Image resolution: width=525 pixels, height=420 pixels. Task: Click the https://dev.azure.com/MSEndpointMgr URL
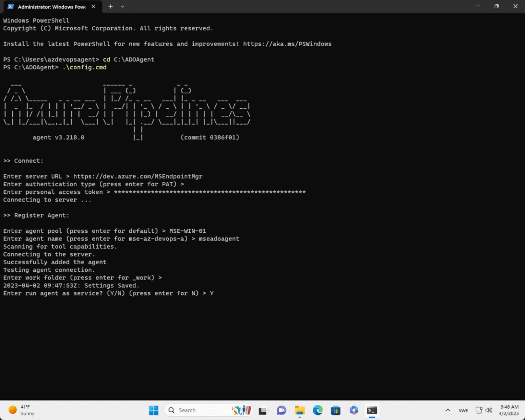[x=138, y=176]
